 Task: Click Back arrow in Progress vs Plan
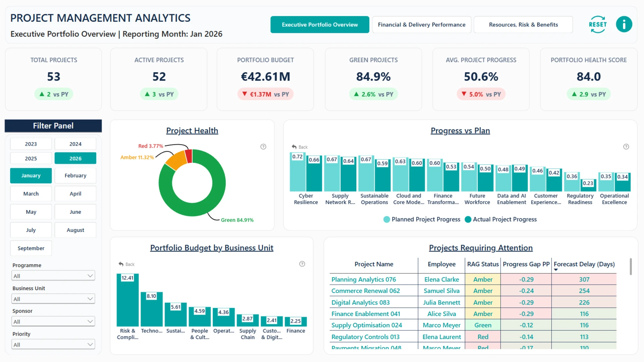pos(300,147)
